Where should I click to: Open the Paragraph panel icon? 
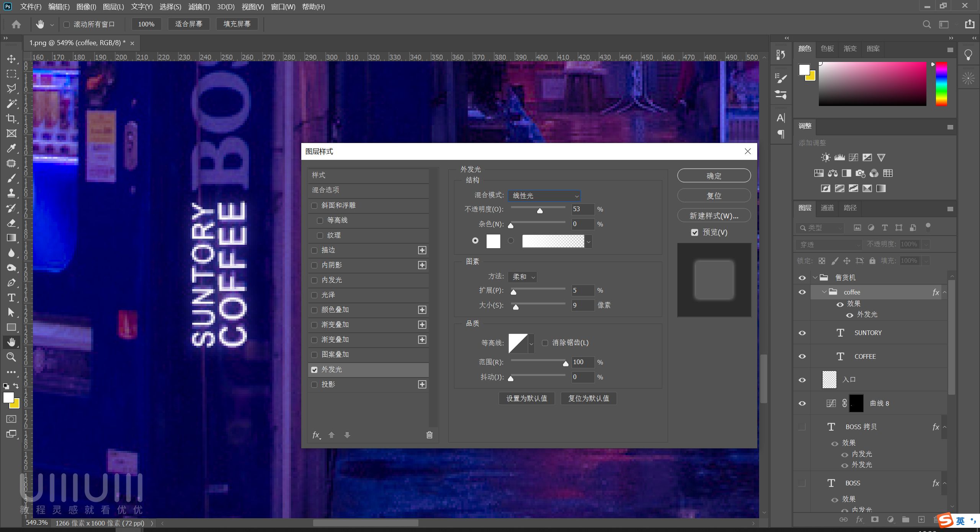pyautogui.click(x=781, y=134)
